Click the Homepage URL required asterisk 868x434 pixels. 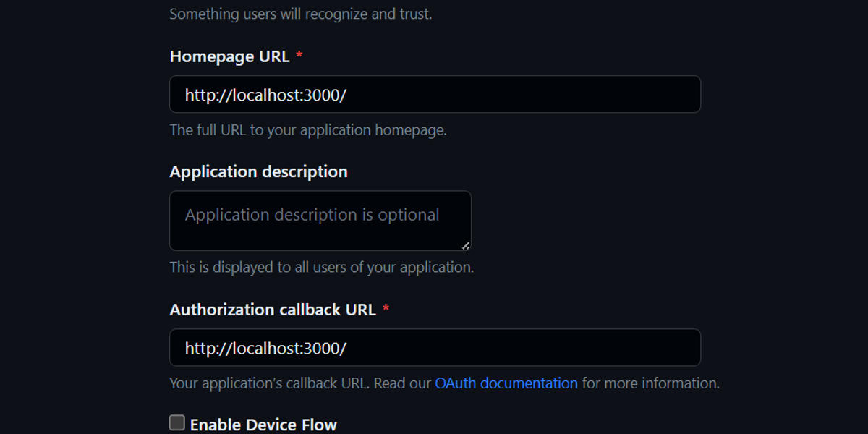299,56
